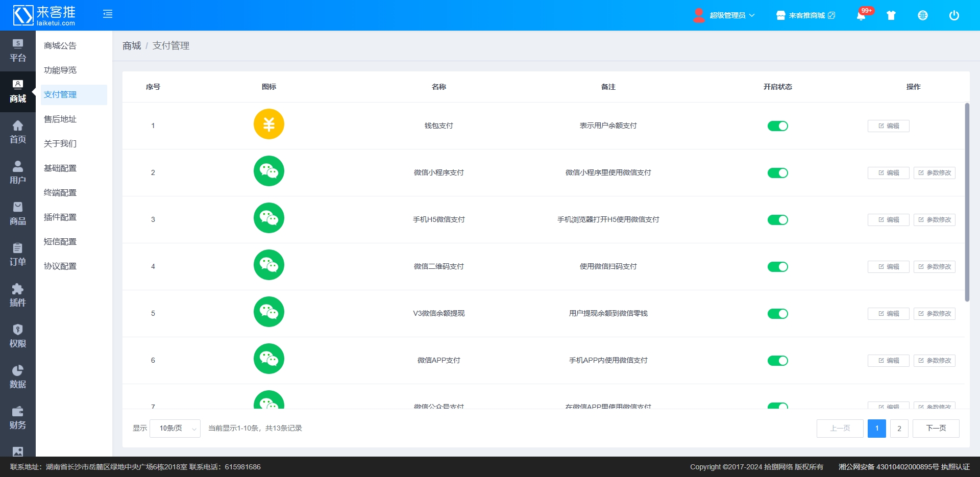Open the 10条/页 page size dropdown

pos(175,429)
